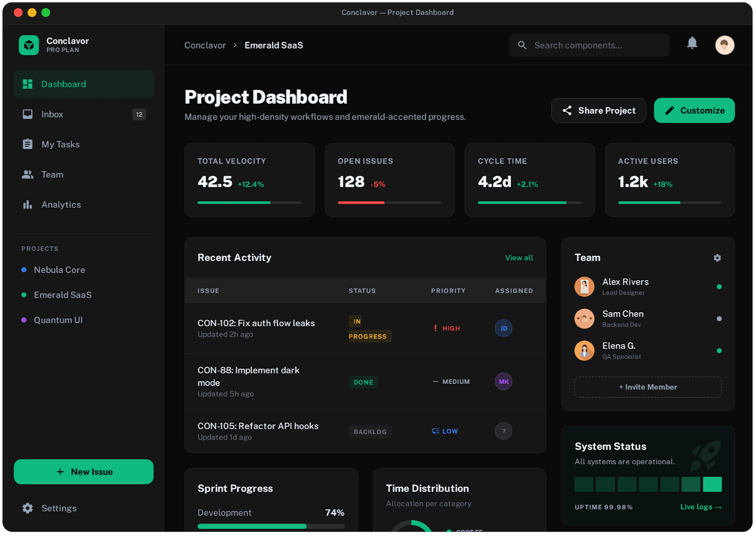Click the Invite Member button

click(x=648, y=387)
